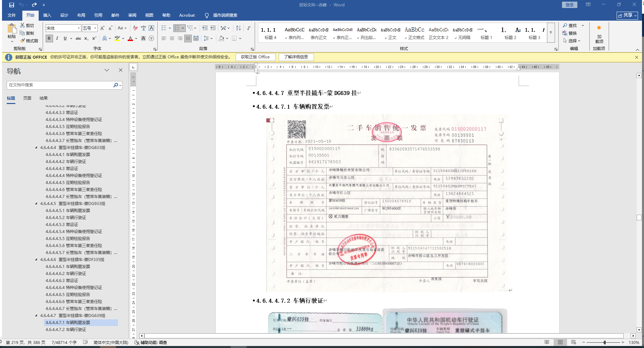Open the 插入 ribbon tab
Viewport: 644px width, 348px height.
(x=47, y=15)
